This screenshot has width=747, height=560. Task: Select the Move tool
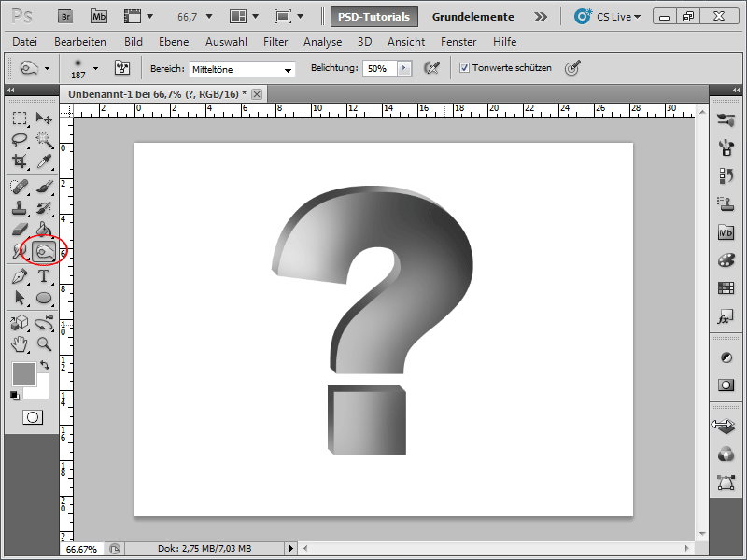[44, 118]
